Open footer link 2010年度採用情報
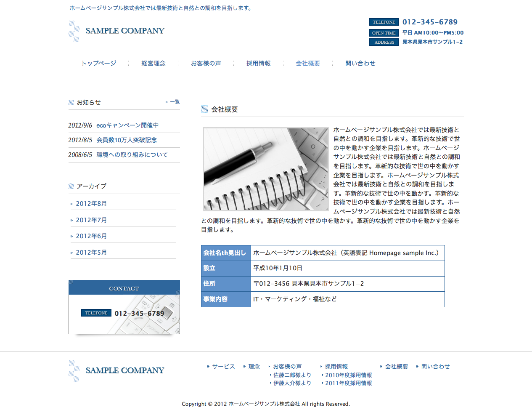 [348, 375]
